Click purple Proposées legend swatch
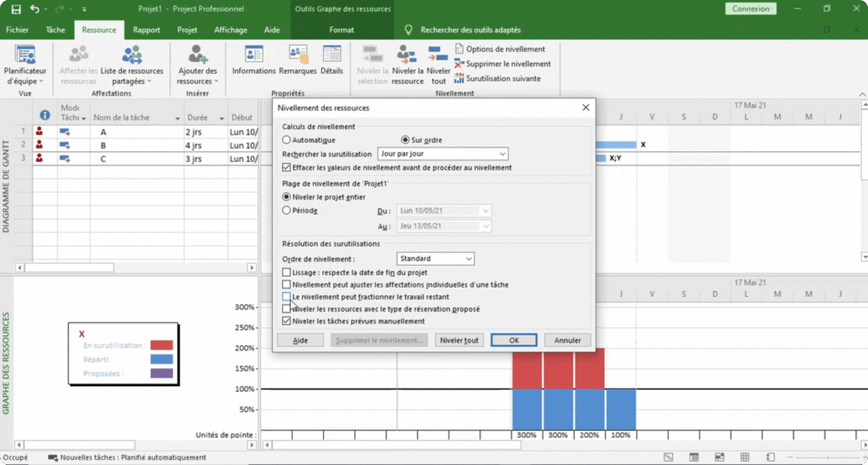 (x=162, y=373)
